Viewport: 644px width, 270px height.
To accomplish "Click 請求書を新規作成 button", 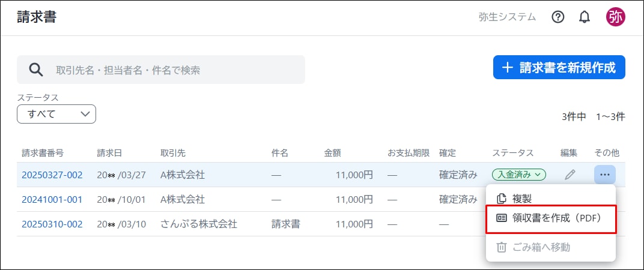I will 559,67.
